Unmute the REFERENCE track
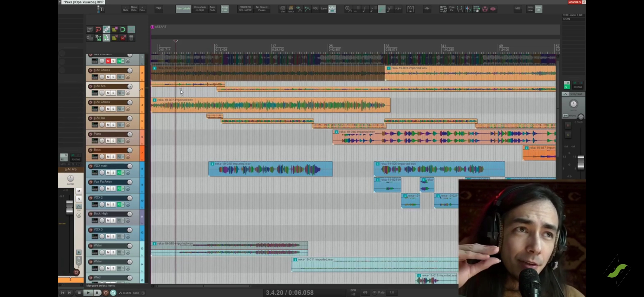 108,61
